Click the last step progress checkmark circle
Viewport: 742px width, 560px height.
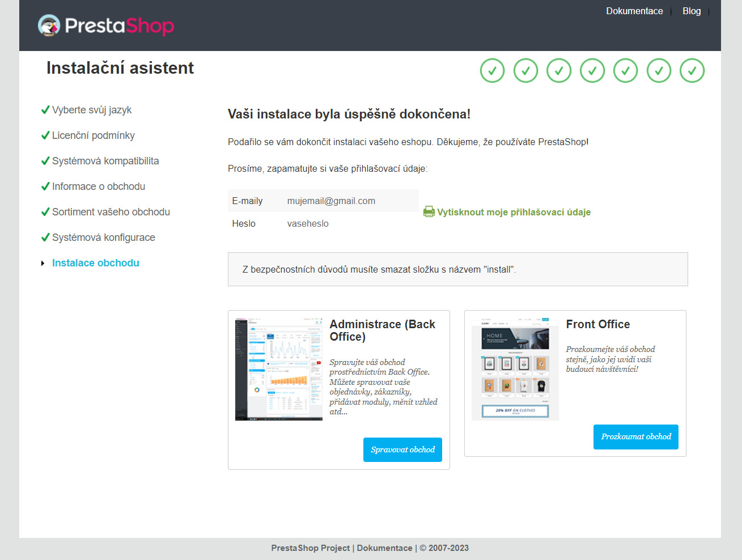coord(692,71)
